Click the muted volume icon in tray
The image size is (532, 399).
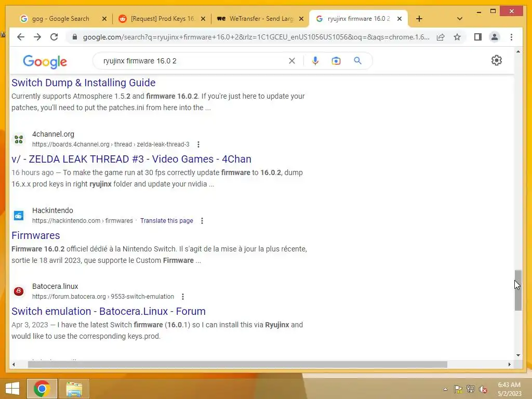tap(483, 389)
